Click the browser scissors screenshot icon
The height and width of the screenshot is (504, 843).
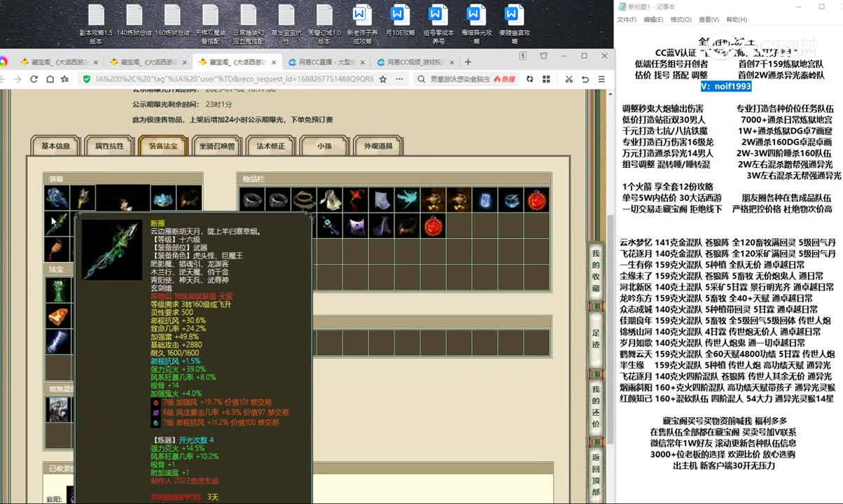click(x=571, y=79)
